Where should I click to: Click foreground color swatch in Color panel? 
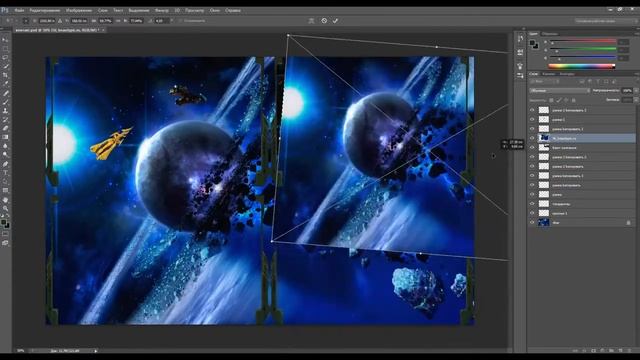click(x=533, y=43)
